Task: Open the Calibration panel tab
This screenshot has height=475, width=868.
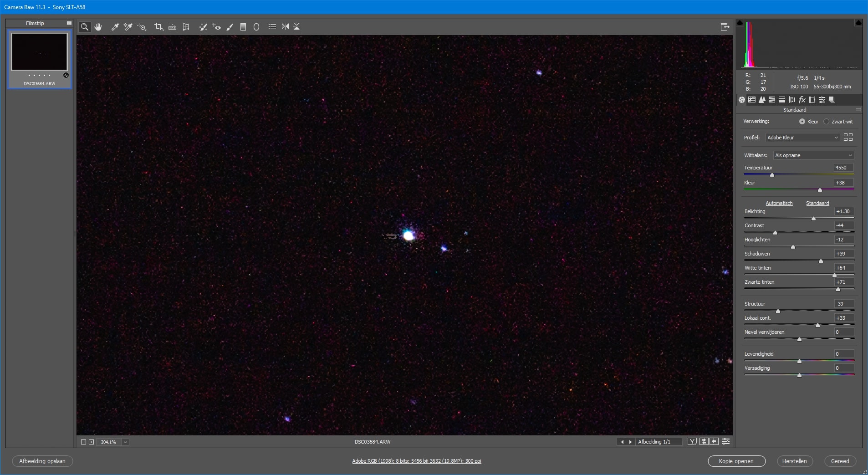Action: [x=812, y=100]
